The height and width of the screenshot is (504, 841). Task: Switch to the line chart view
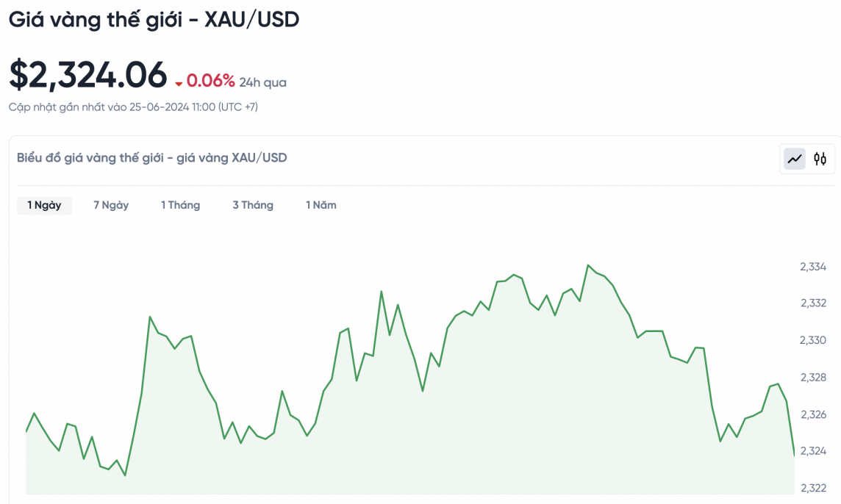(x=795, y=158)
